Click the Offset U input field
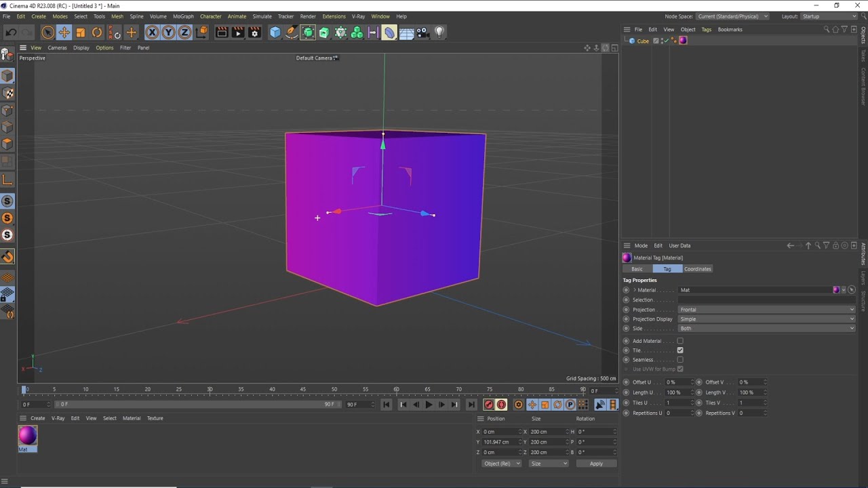 pyautogui.click(x=678, y=382)
